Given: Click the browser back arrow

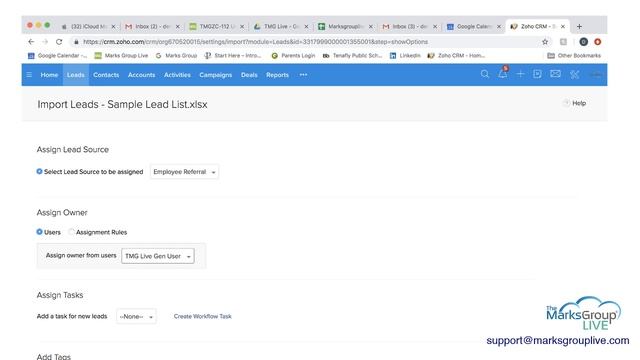Looking at the screenshot, I should point(31,42).
